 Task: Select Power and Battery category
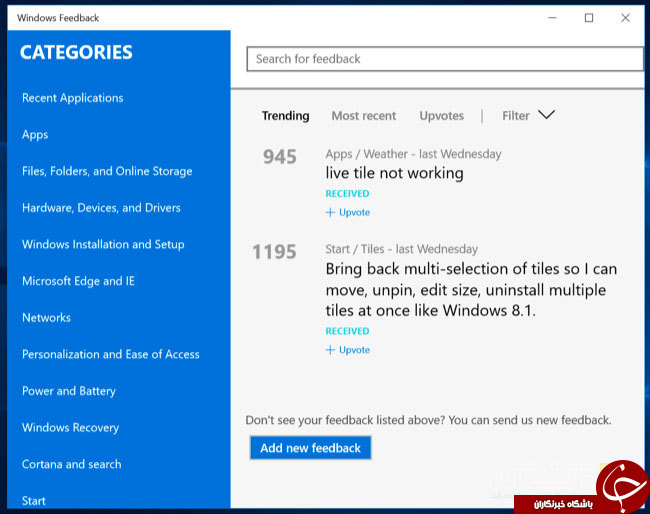tap(69, 391)
